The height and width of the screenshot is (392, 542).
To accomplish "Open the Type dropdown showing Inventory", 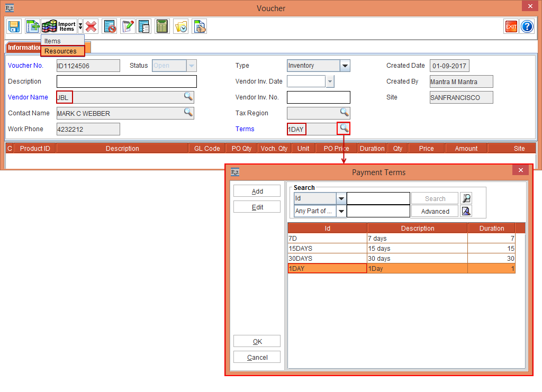I will pyautogui.click(x=346, y=66).
